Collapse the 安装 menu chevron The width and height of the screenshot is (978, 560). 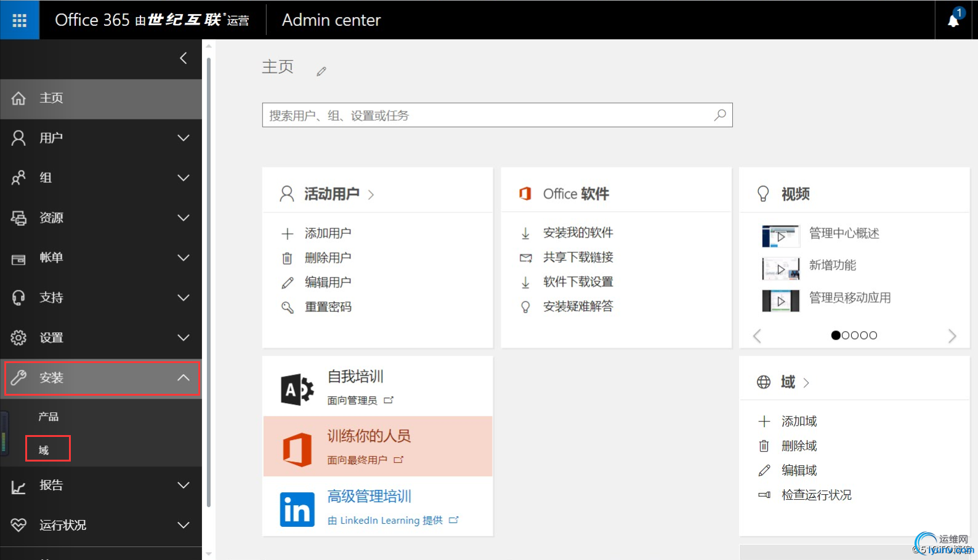(x=184, y=377)
